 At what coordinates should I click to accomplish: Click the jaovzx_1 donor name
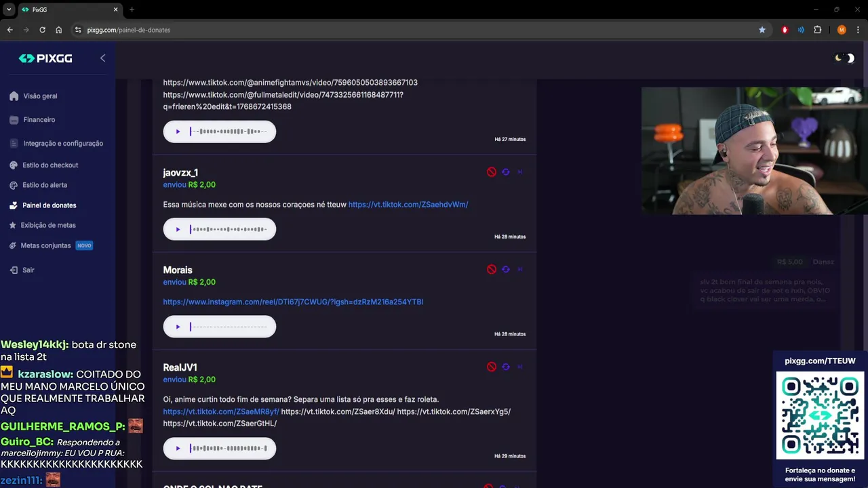coord(180,173)
